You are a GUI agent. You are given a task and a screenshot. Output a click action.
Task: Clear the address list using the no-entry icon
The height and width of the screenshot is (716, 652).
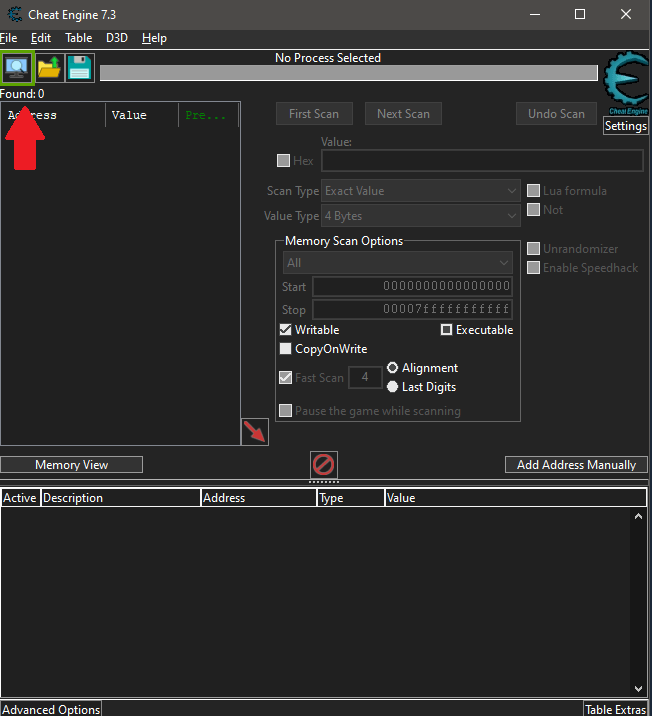coord(324,465)
